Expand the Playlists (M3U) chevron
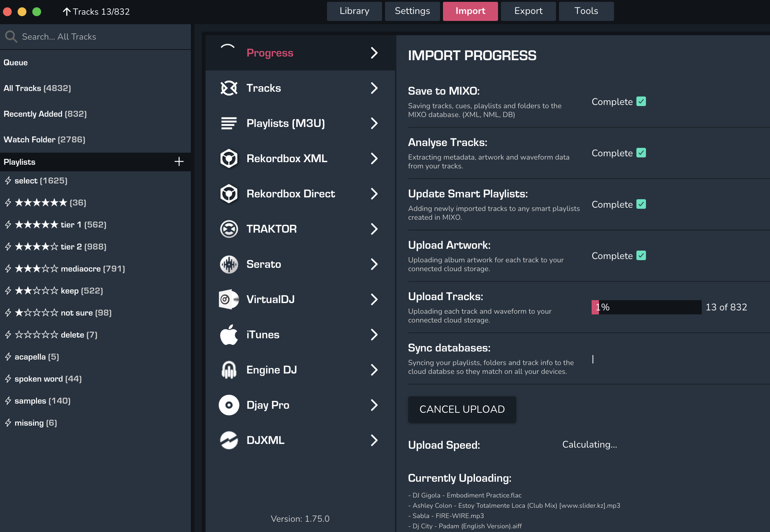 coord(374,123)
